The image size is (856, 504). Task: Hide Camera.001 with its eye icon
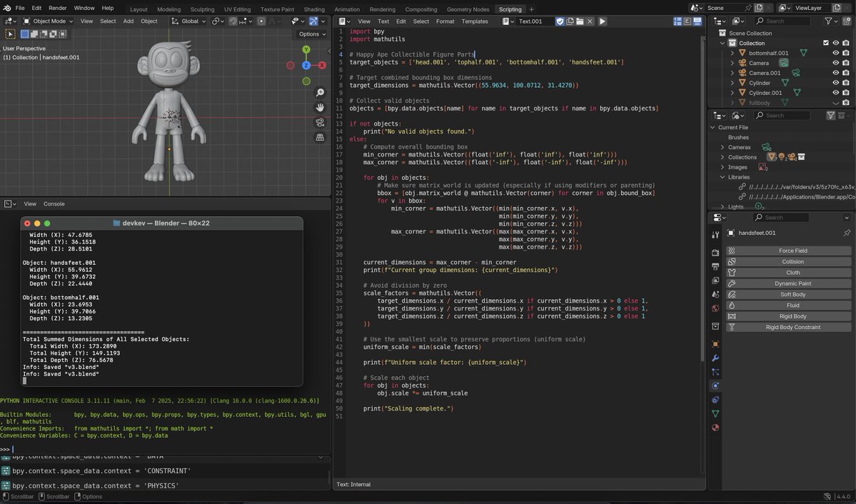(x=835, y=73)
